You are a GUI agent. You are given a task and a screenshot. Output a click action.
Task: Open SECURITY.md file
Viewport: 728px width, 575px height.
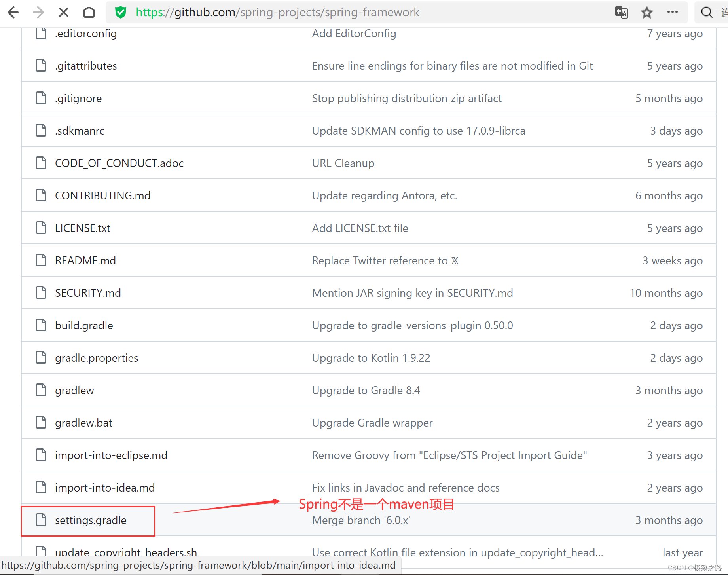(x=88, y=293)
